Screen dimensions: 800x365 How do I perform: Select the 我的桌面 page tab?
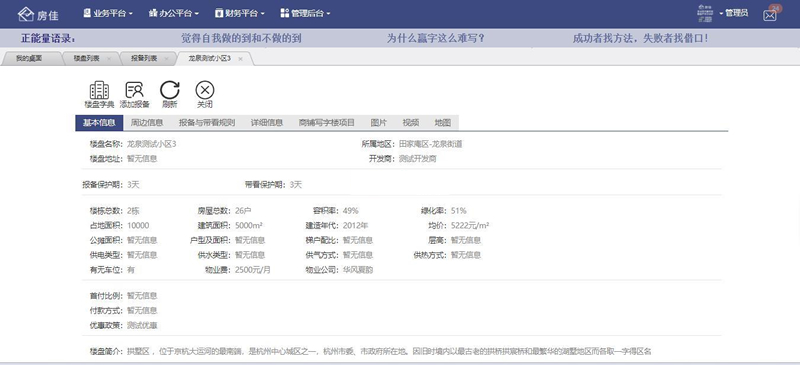click(x=29, y=59)
